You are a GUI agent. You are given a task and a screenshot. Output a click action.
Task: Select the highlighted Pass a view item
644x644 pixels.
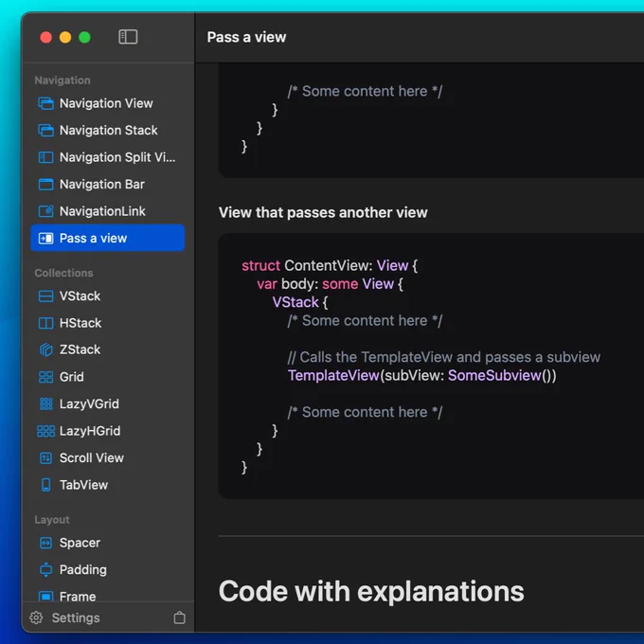pos(108,239)
